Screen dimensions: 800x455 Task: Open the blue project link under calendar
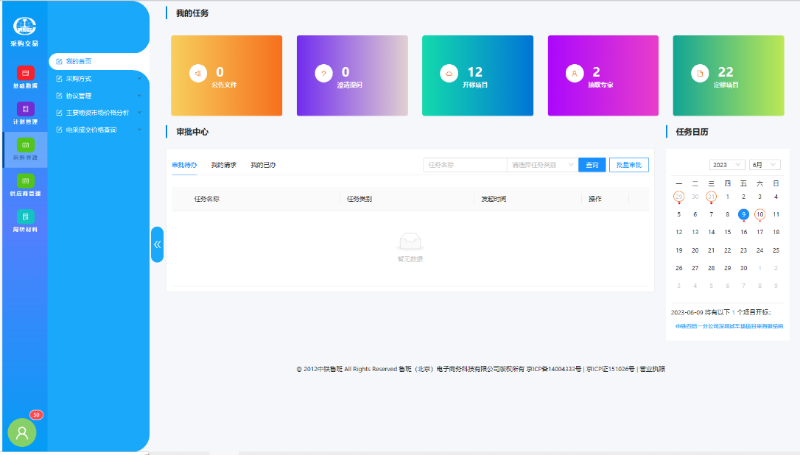[729, 326]
